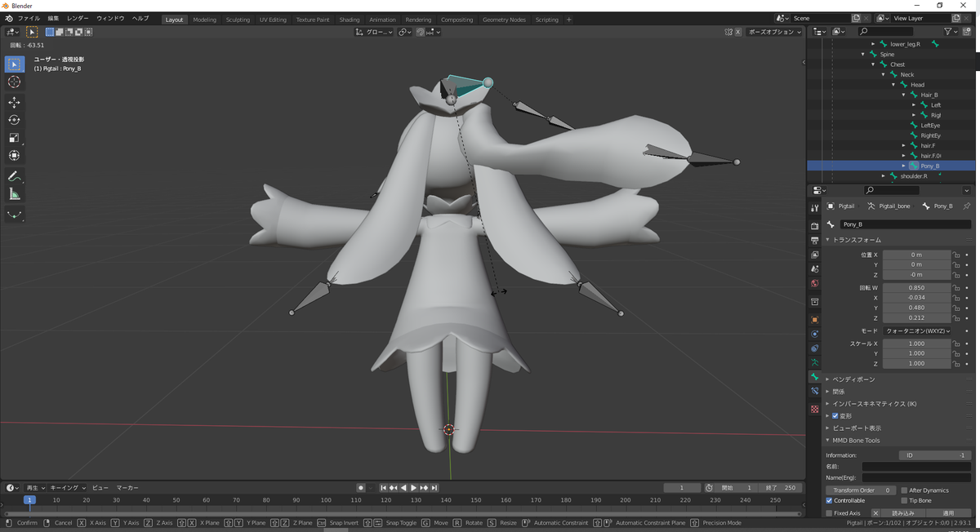Open the pivot point dropdown
Screen dimensions: 980x532
(403, 32)
